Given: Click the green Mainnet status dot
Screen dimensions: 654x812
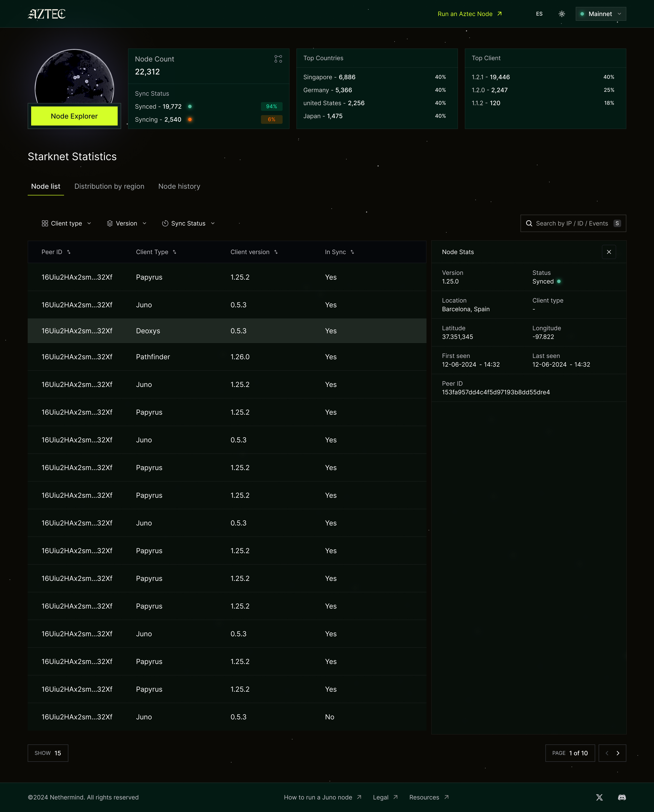Looking at the screenshot, I should [x=582, y=14].
